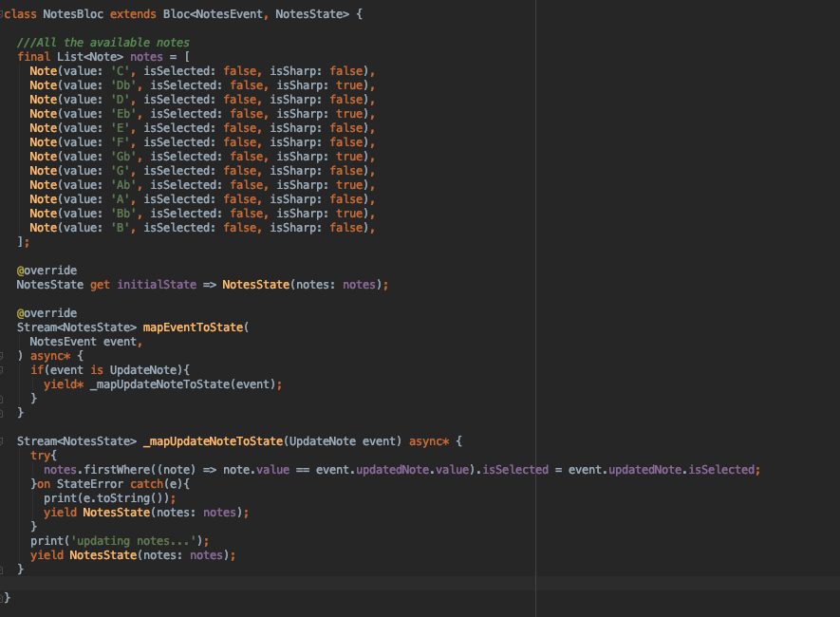
Task: Click the 'NotesEvent event,' parameter
Action: 86,342
